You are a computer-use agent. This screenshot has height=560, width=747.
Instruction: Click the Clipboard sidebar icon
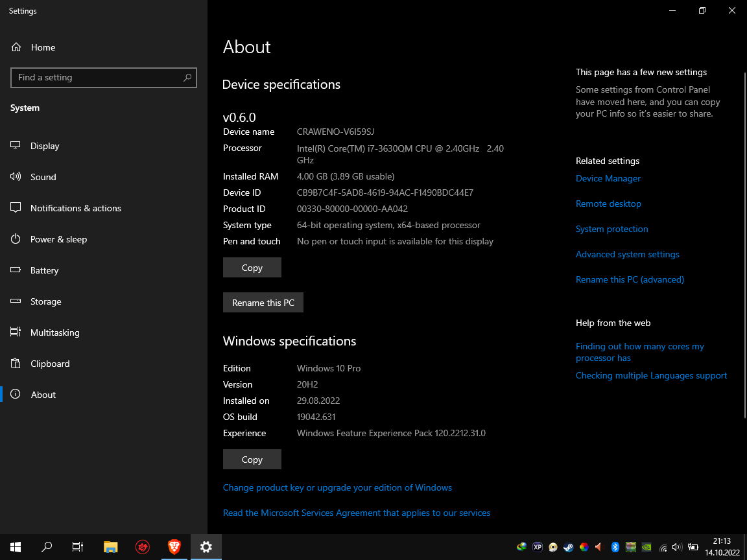pyautogui.click(x=16, y=364)
